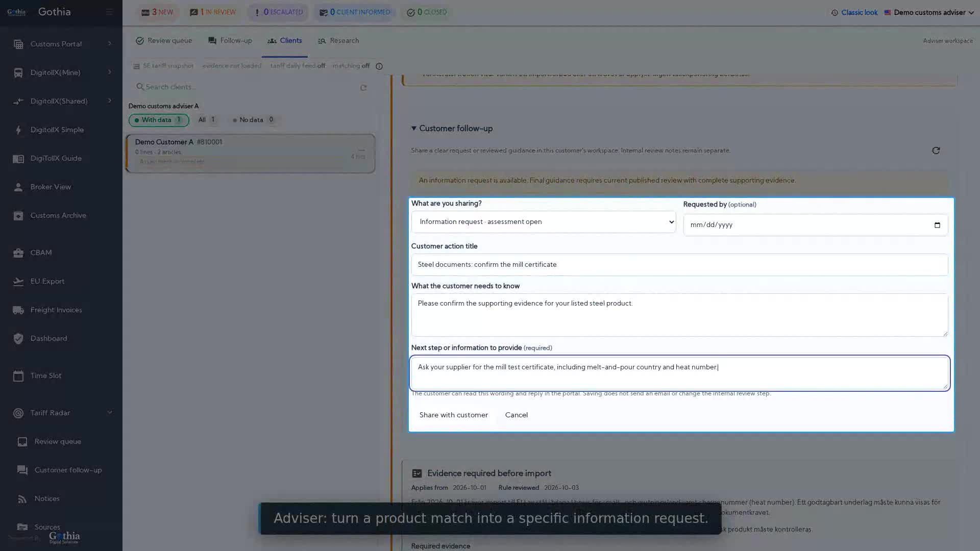Filter clients by No data
The image size is (980, 551).
(x=254, y=120)
